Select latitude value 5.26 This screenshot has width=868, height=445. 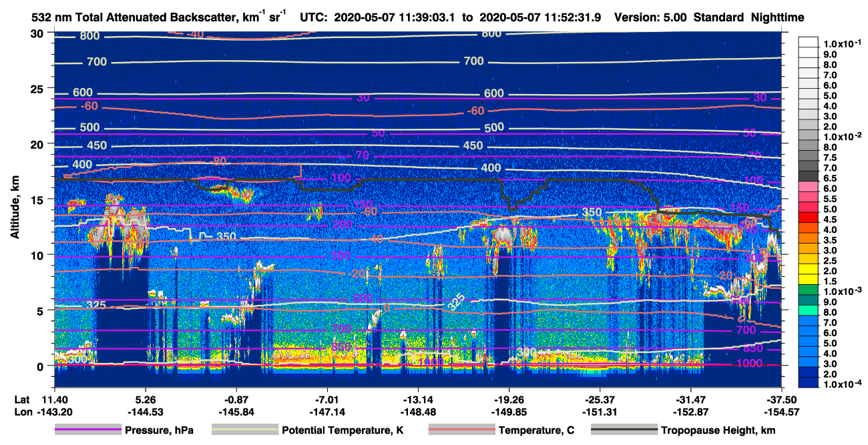146,399
